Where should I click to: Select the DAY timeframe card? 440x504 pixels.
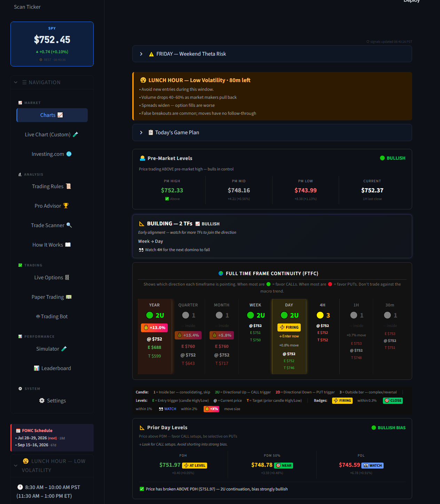pyautogui.click(x=289, y=336)
